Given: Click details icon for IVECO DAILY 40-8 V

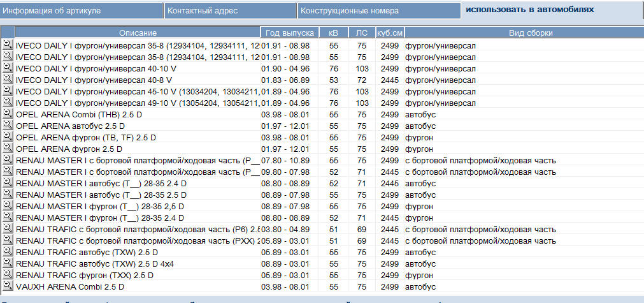Looking at the screenshot, I should pyautogui.click(x=7, y=79).
